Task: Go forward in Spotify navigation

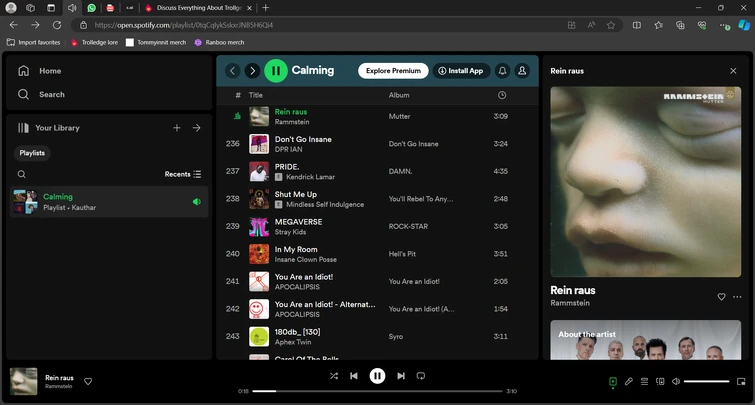Action: [252, 71]
